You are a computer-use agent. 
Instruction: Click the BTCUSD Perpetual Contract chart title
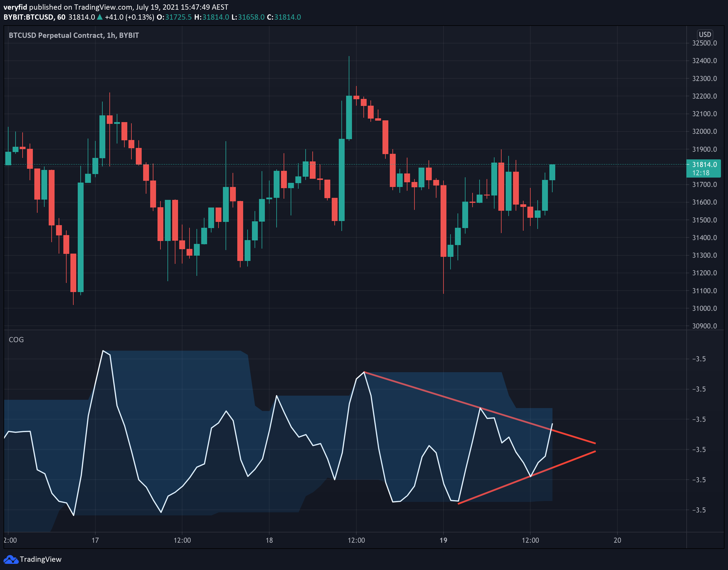(74, 36)
